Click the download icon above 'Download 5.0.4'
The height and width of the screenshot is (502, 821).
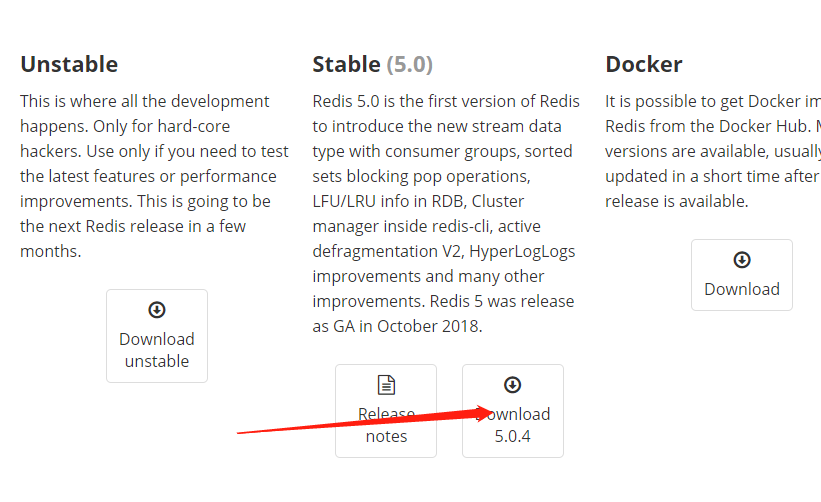coord(512,385)
